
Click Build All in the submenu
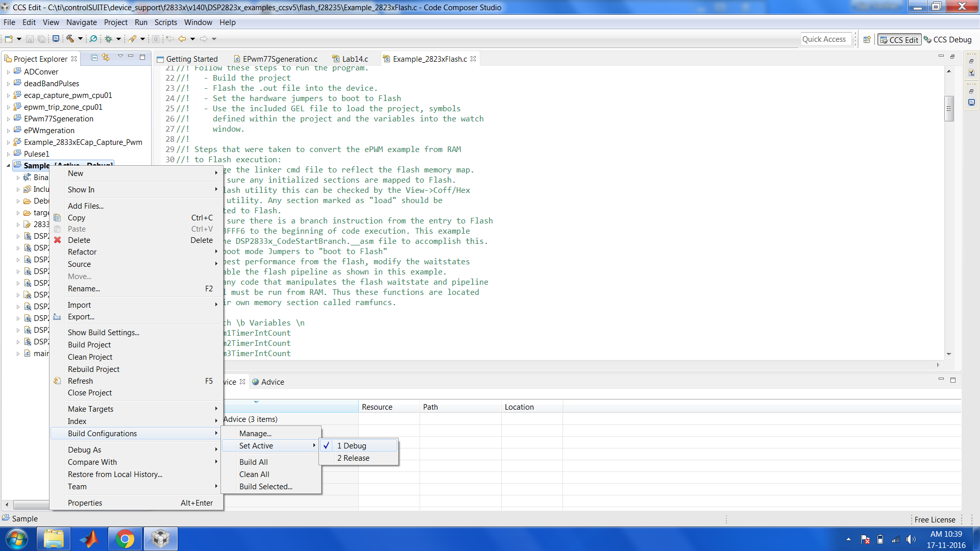tap(253, 462)
